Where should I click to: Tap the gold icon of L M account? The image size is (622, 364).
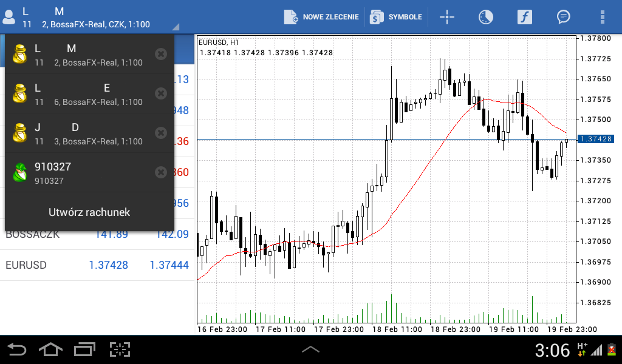(20, 54)
